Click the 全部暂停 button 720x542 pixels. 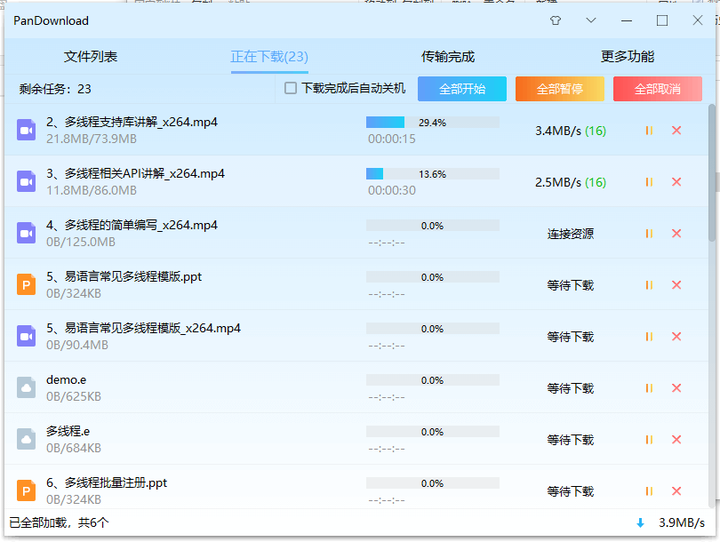[560, 89]
